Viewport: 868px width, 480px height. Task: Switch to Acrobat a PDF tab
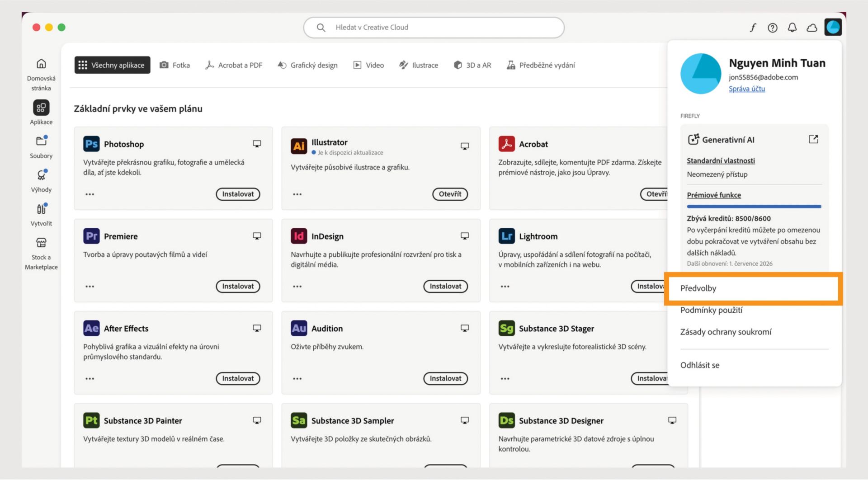tap(234, 65)
